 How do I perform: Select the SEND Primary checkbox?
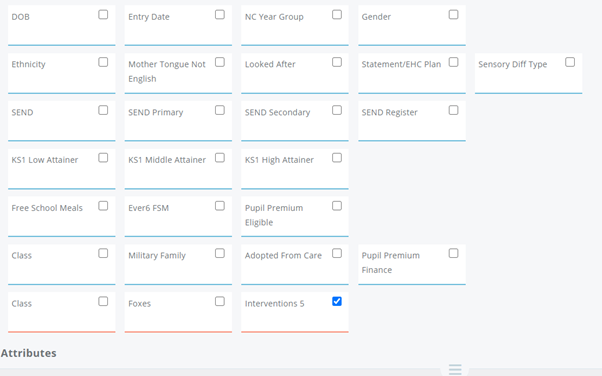click(x=220, y=110)
